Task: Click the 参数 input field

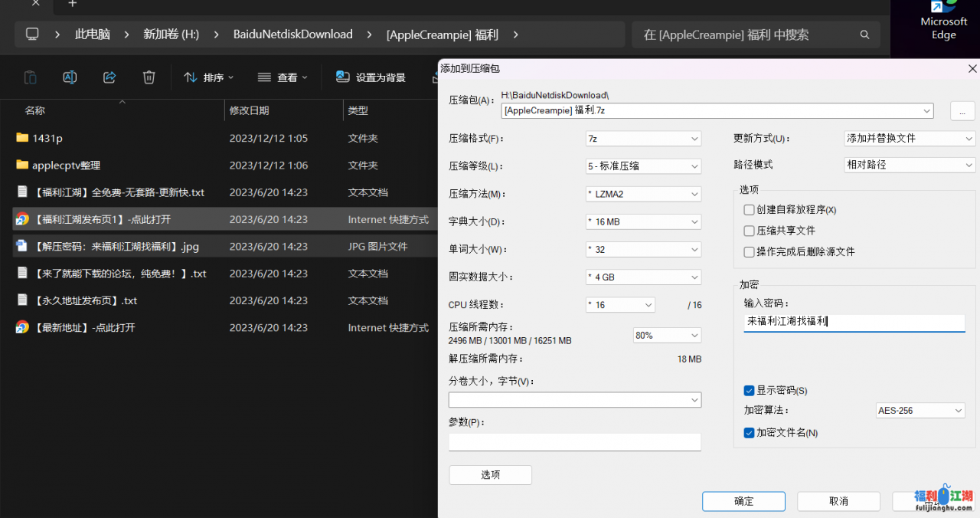Action: (574, 442)
